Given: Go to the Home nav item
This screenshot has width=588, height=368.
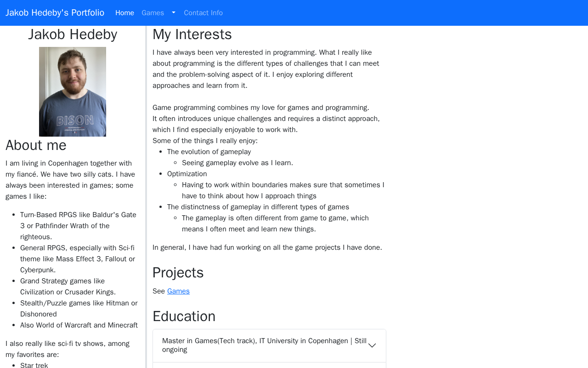Looking at the screenshot, I should (x=124, y=13).
